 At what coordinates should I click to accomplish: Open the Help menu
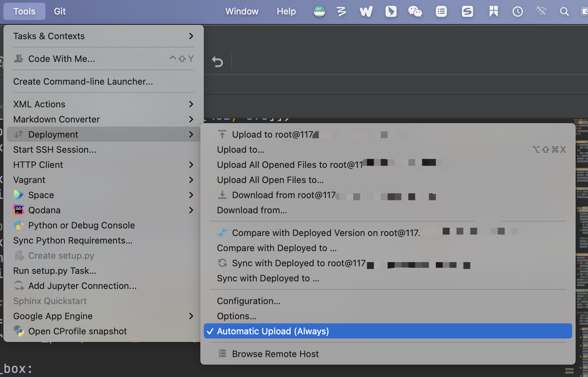click(286, 11)
